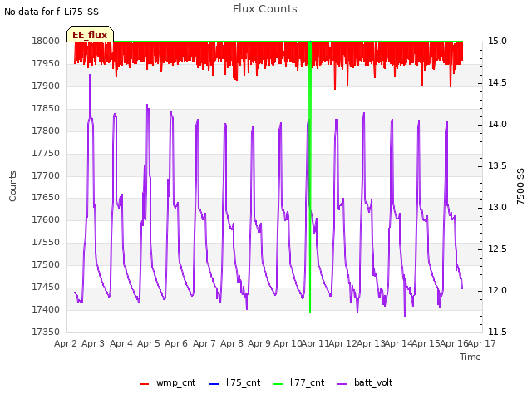Click the 7500 SS right axis label

[520, 186]
